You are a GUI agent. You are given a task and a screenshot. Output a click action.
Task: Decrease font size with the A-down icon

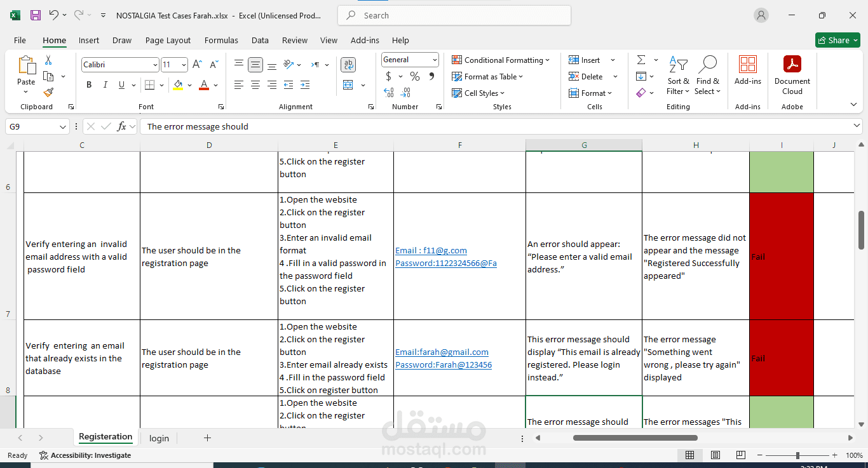coord(214,65)
